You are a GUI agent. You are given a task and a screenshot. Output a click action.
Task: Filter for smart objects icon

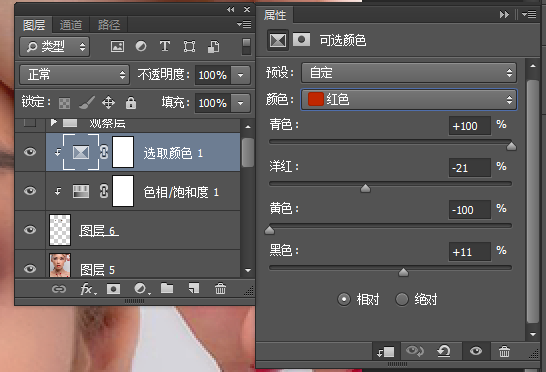coord(213,46)
